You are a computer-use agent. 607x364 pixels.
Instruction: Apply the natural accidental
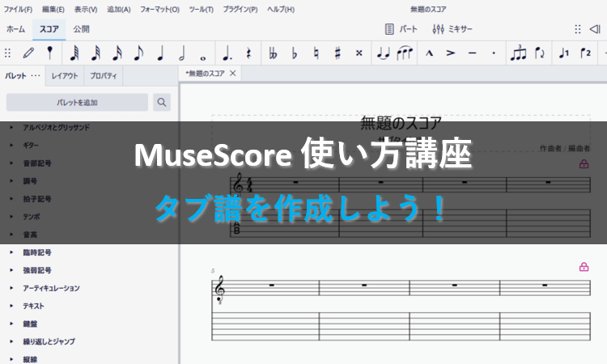[316, 53]
